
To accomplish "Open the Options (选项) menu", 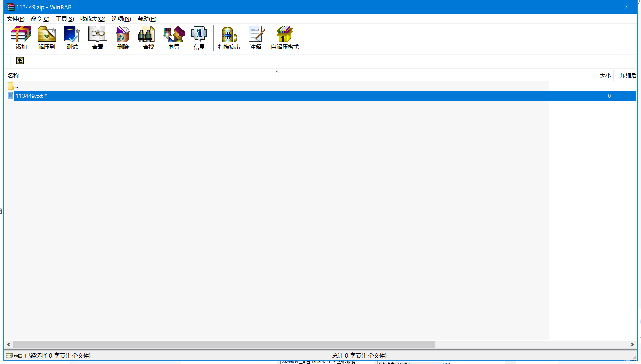I will 121,19.
